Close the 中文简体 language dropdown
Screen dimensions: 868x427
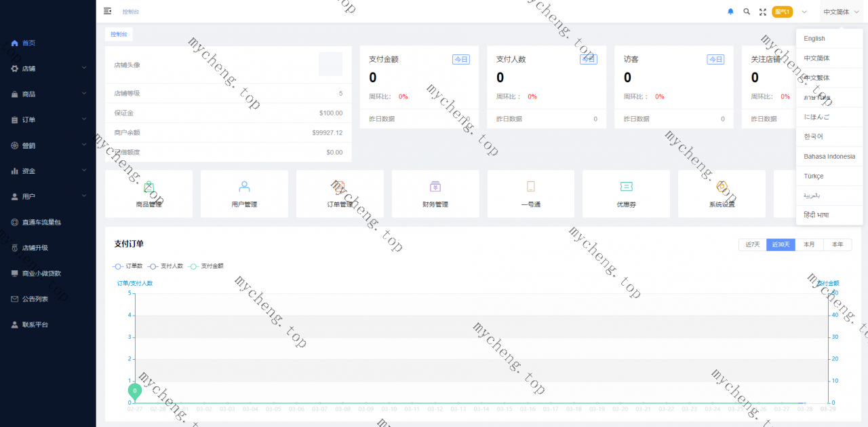(841, 12)
